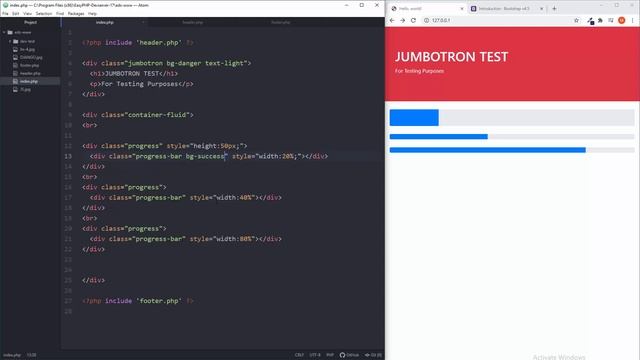Click the Git changes indicator in status bar

373,355
